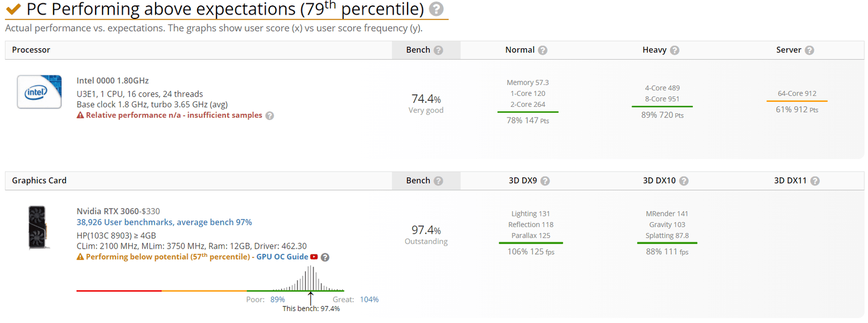Click help icon beside 3D DX10 header
This screenshot has width=868, height=323.
tap(684, 181)
